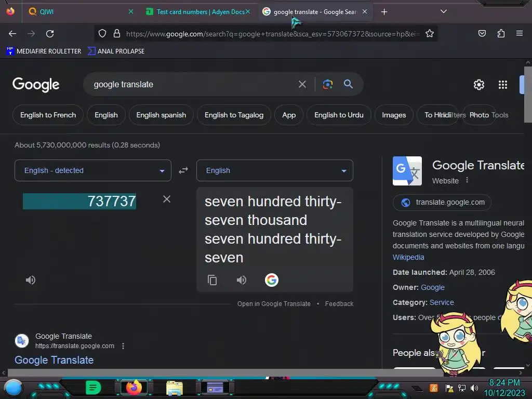Listen to the source text
The width and height of the screenshot is (532, 399).
click(x=31, y=280)
